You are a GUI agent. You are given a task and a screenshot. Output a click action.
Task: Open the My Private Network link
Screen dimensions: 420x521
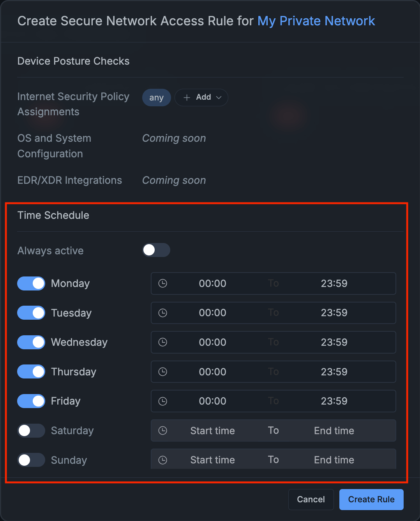click(316, 21)
